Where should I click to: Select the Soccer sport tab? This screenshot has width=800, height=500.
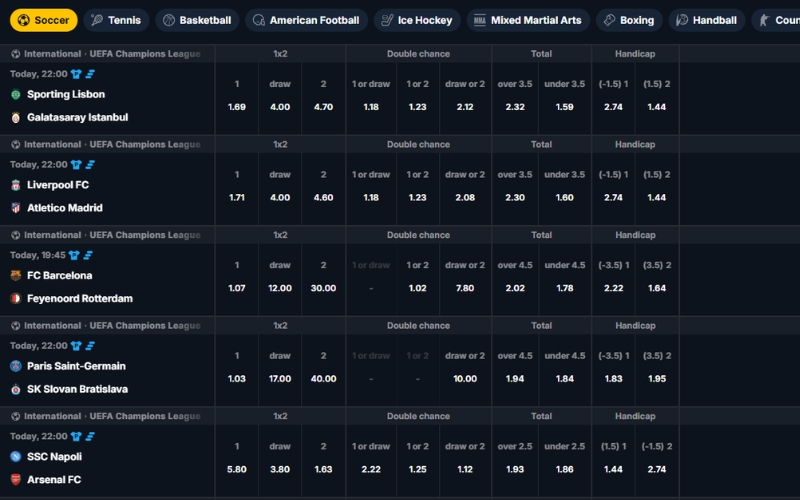[43, 20]
